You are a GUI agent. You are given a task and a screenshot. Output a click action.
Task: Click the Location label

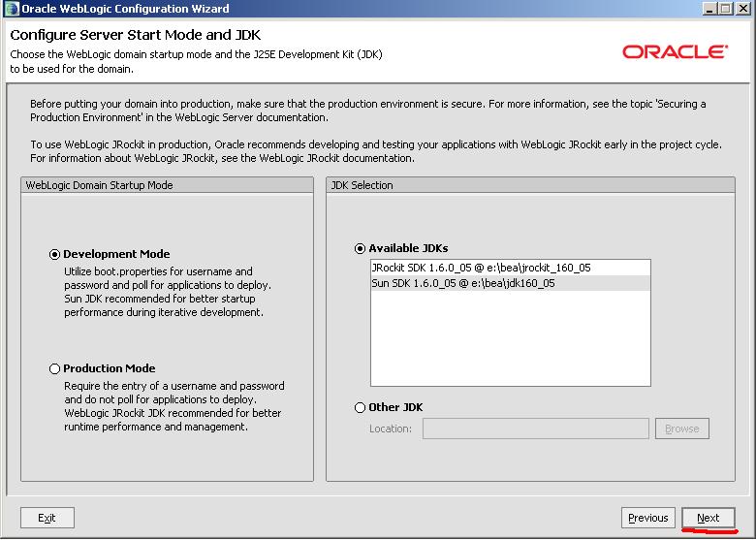click(391, 429)
